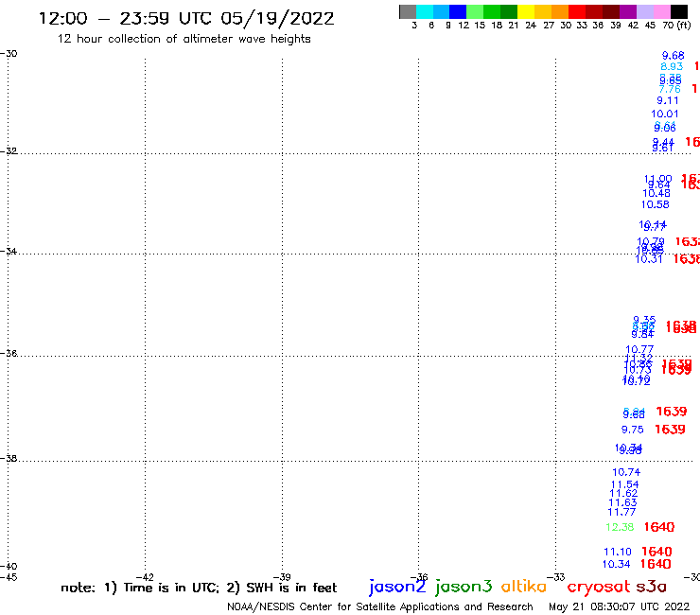Select the yellow swatch in the wave height legend
Viewport: 700px width, 615px height.
tap(526, 11)
